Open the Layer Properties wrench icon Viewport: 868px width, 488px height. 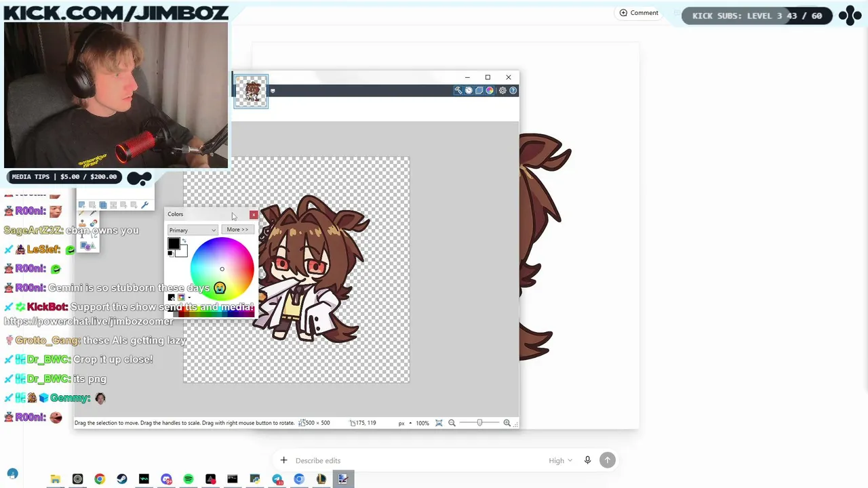[144, 205]
